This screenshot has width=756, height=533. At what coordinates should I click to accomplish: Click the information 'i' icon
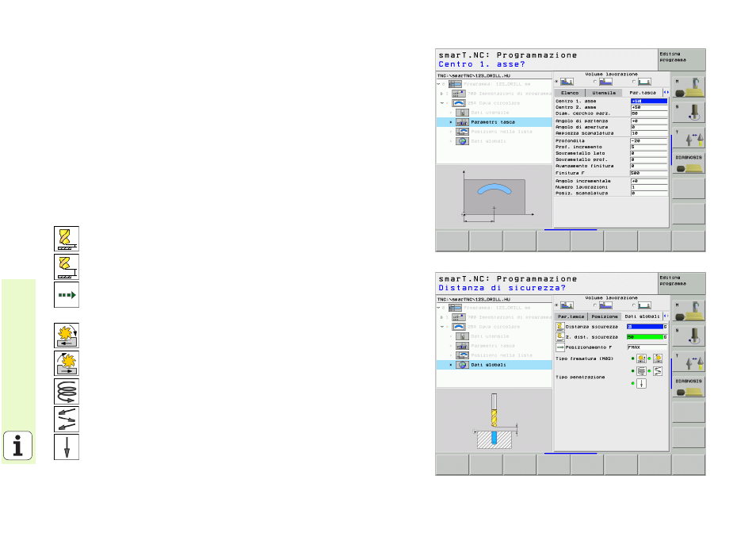tap(18, 446)
